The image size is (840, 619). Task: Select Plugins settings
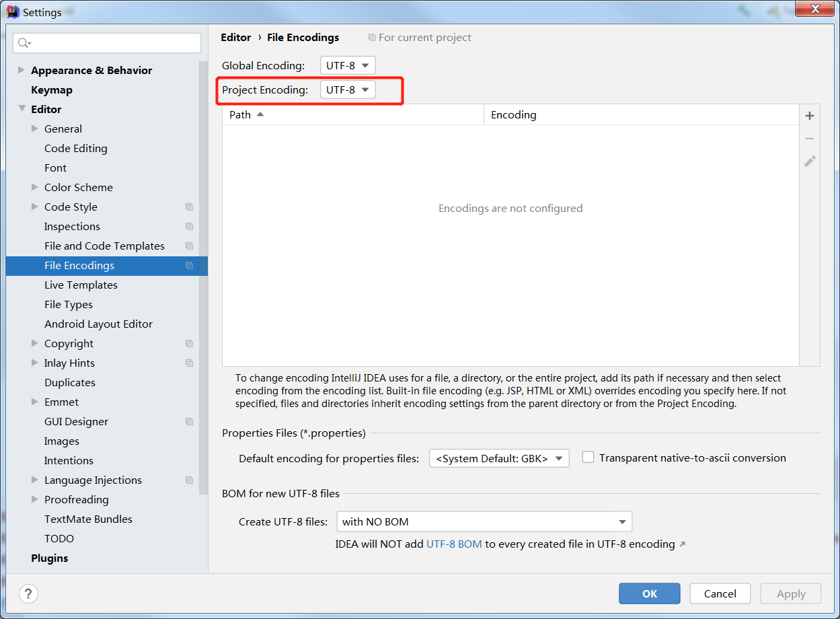[x=50, y=558]
